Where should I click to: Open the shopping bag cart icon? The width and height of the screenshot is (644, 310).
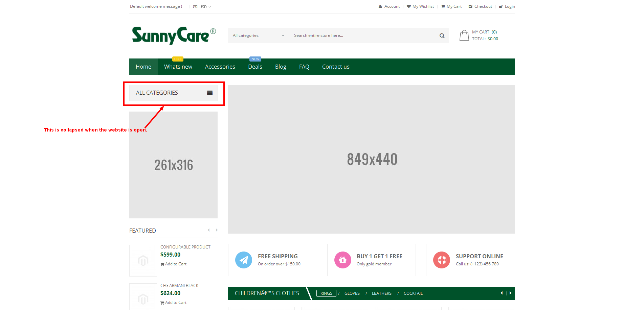pos(464,35)
